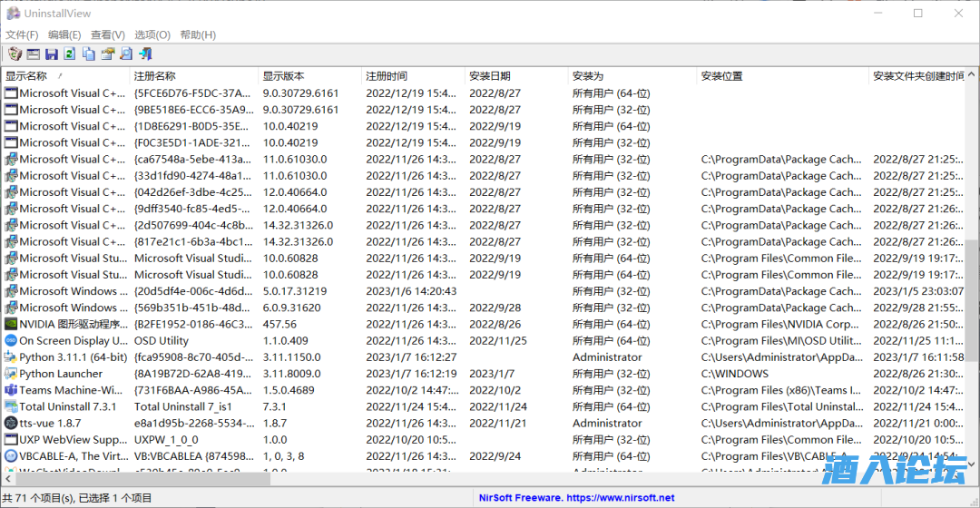Click the save (floppy disk) toolbar icon
This screenshot has width=980, height=508.
coord(52,54)
